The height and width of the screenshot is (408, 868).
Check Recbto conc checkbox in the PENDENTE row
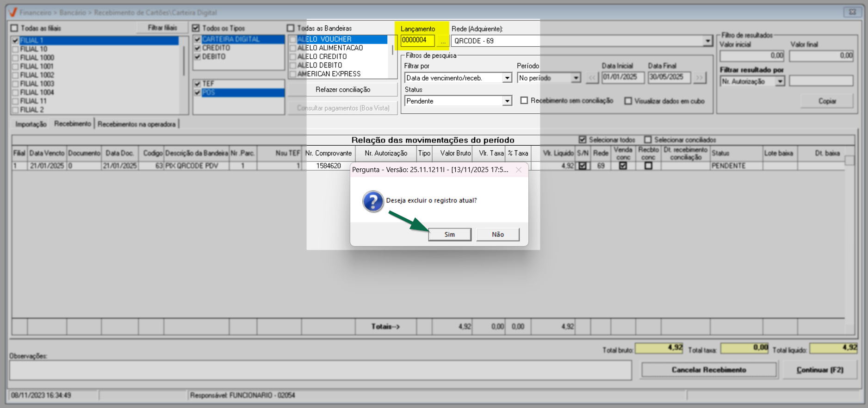(x=648, y=166)
